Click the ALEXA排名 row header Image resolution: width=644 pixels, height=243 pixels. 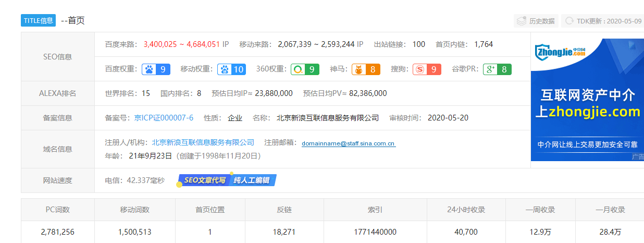(x=58, y=93)
